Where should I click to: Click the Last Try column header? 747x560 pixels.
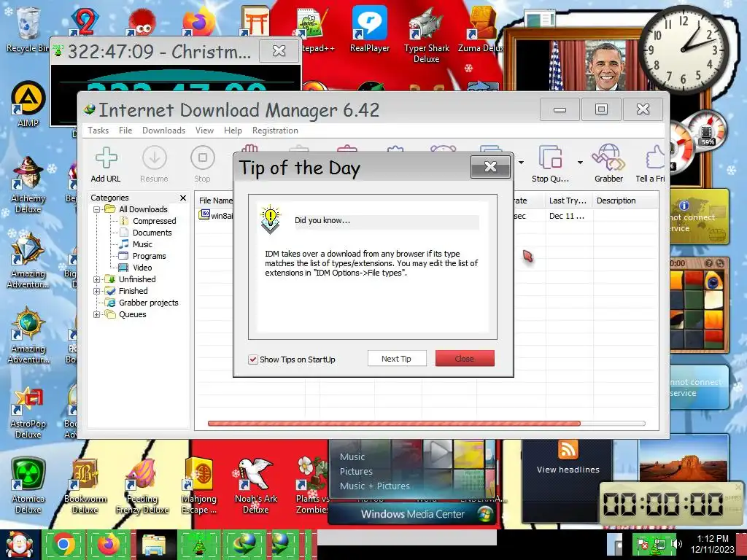coord(569,201)
